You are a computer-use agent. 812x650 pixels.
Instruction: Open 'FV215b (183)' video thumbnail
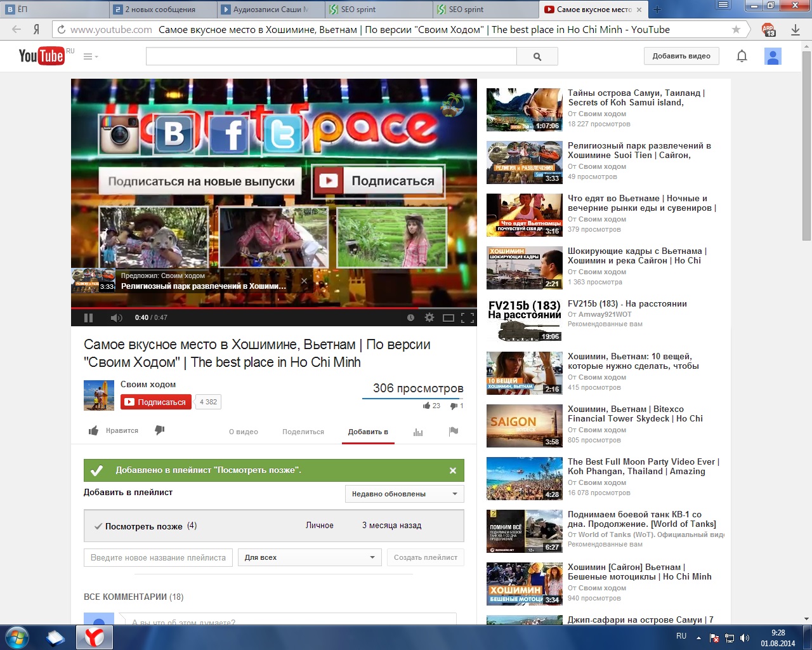525,321
